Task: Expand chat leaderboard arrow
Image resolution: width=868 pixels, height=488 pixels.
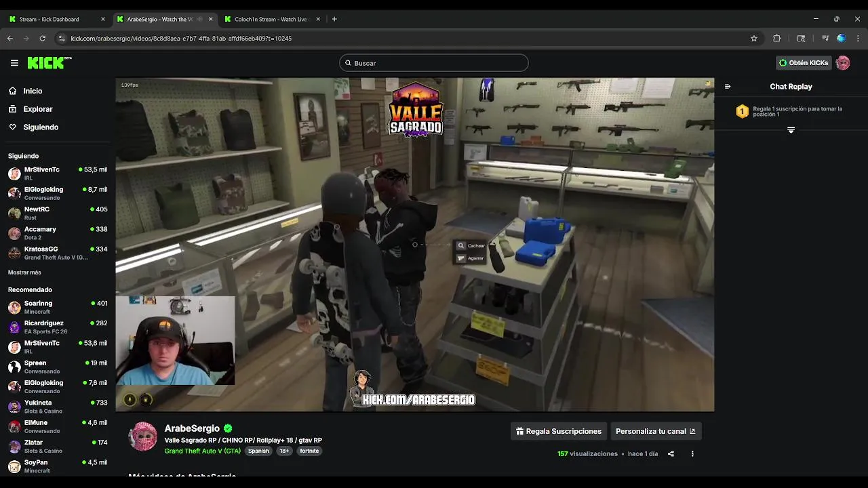Action: [x=791, y=129]
